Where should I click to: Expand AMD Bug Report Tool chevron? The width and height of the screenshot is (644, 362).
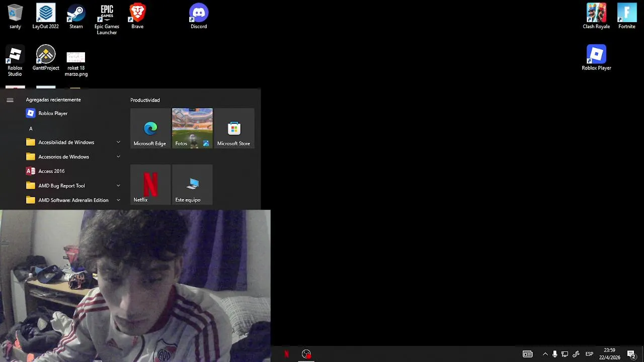click(118, 186)
